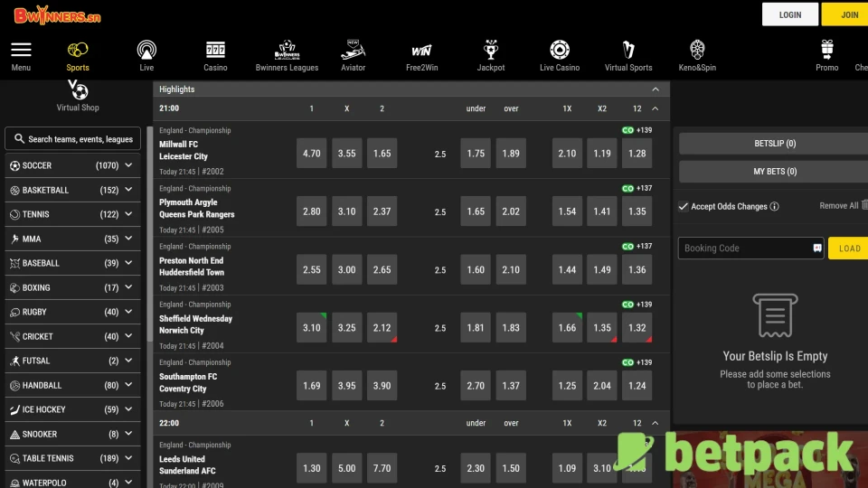Image resolution: width=868 pixels, height=488 pixels.
Task: Collapse the Highlights section
Action: [x=656, y=89]
